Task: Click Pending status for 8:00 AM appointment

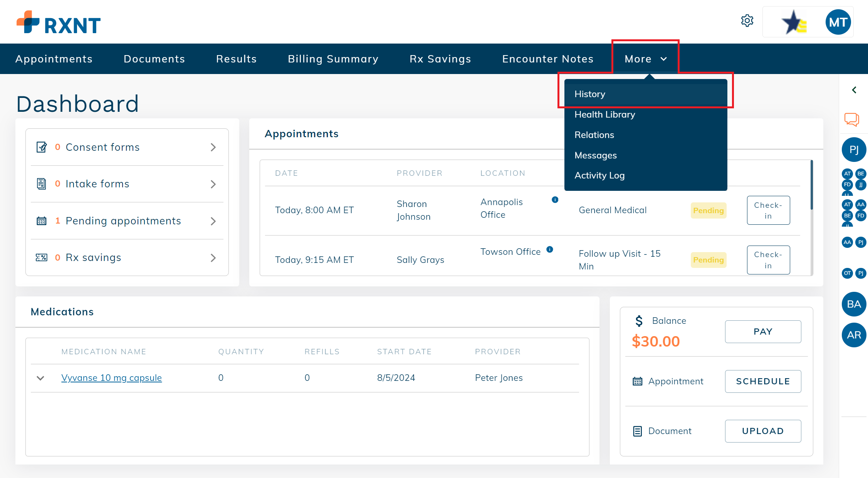Action: point(709,210)
